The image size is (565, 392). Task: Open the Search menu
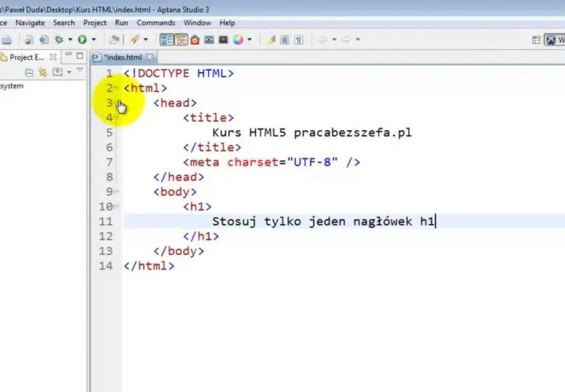[64, 23]
